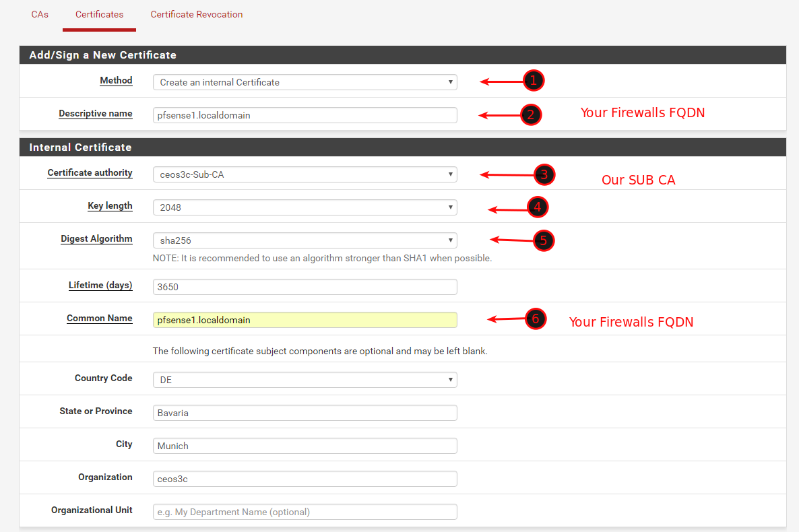Click the City input field
Viewport: 799px width, 532px height.
[305, 446]
